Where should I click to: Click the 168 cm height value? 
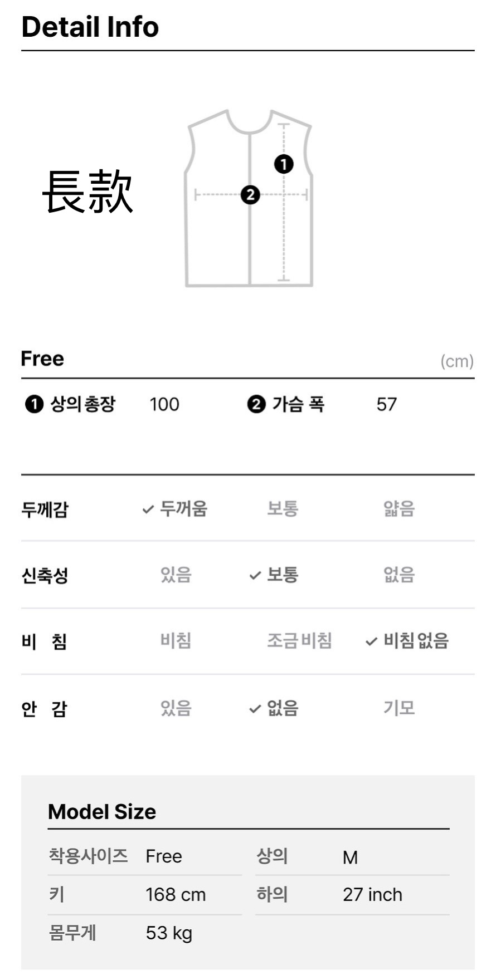(176, 895)
